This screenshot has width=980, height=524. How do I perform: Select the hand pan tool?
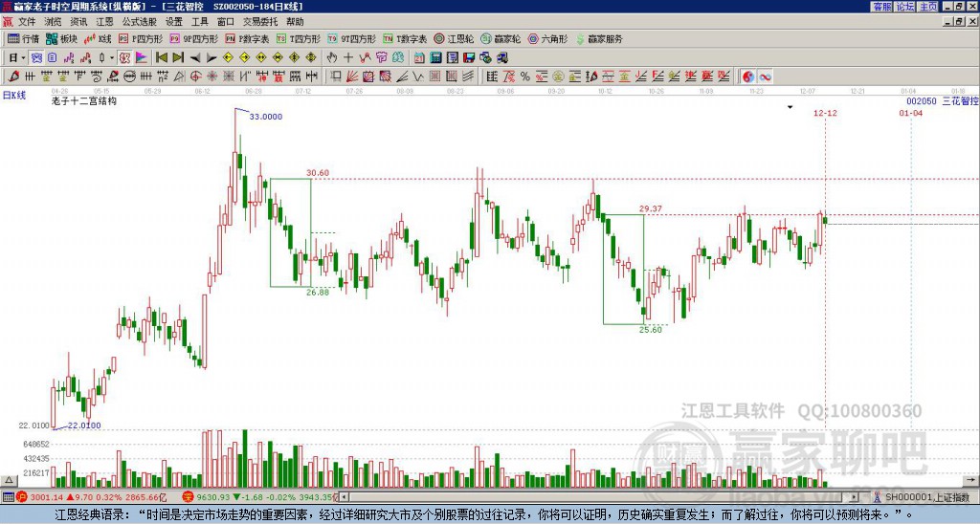click(332, 58)
